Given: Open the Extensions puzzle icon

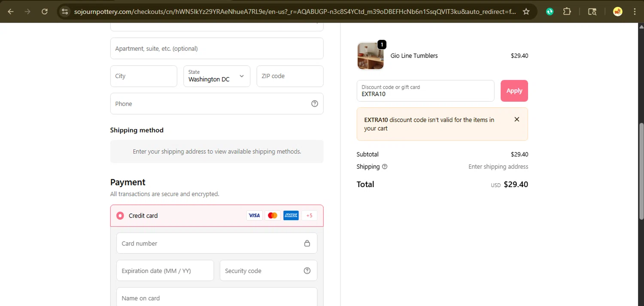Looking at the screenshot, I should [x=567, y=12].
